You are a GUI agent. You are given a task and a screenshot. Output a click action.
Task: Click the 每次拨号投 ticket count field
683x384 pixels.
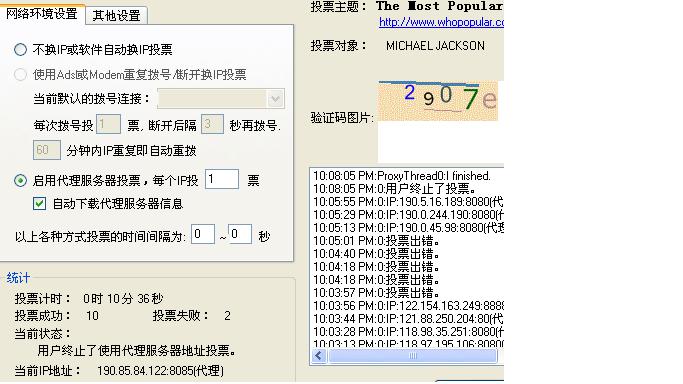pos(108,124)
